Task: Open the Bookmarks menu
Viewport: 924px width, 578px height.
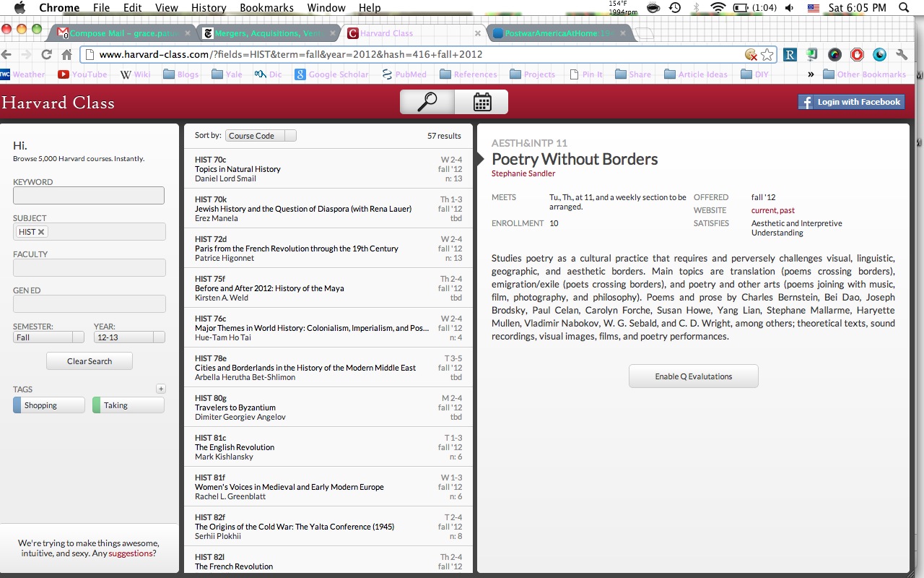Action: click(266, 8)
